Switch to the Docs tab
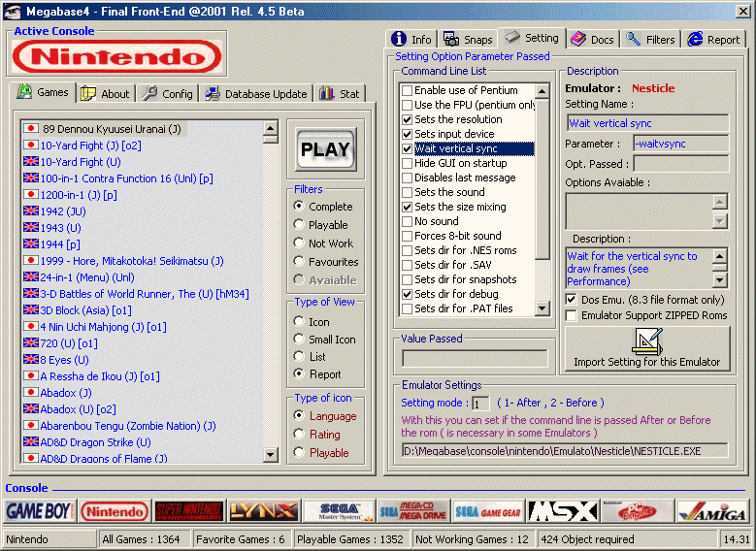The image size is (756, 551). tap(593, 39)
